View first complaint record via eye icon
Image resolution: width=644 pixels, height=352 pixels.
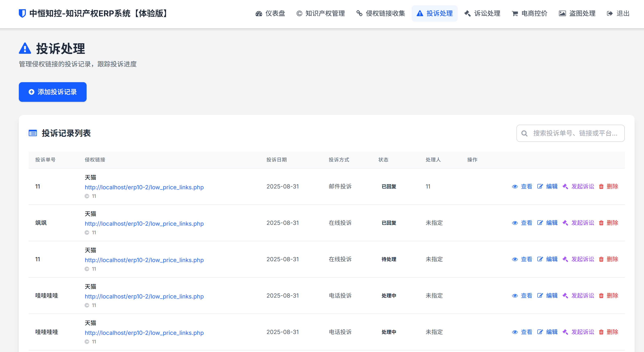pos(515,186)
